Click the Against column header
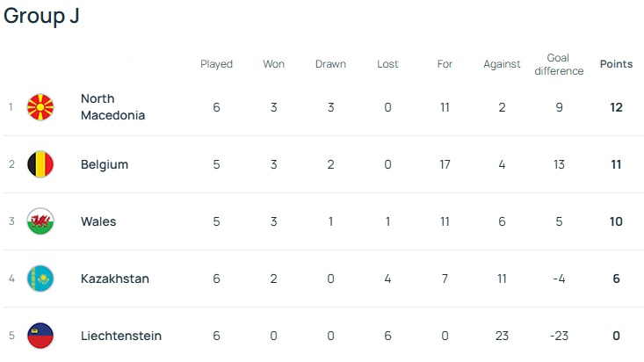The width and height of the screenshot is (644, 362). (502, 64)
